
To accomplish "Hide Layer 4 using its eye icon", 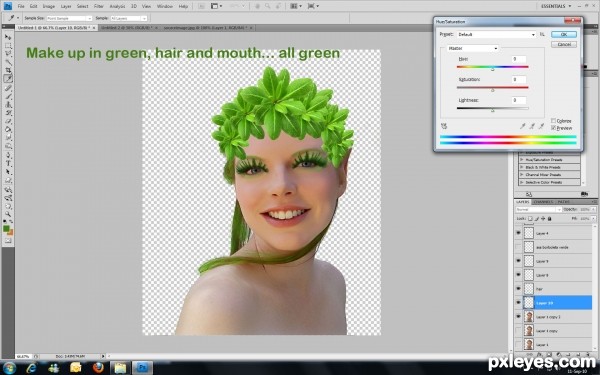I will [518, 233].
